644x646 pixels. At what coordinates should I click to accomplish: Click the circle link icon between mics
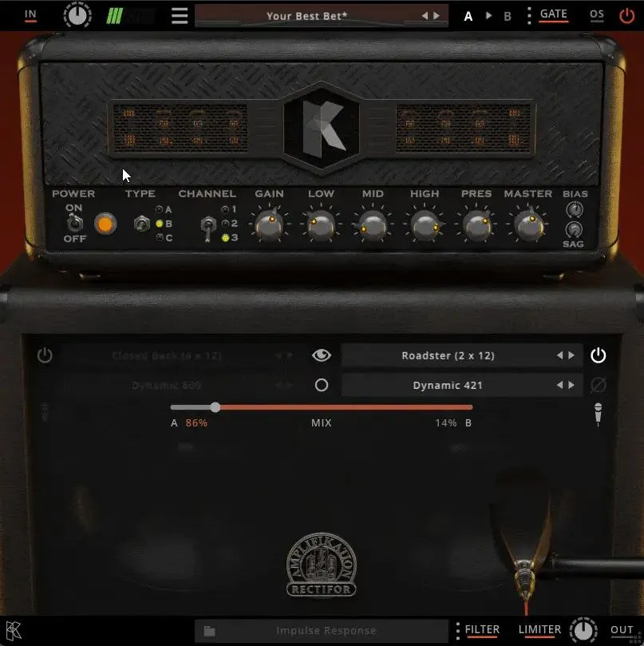pos(322,385)
